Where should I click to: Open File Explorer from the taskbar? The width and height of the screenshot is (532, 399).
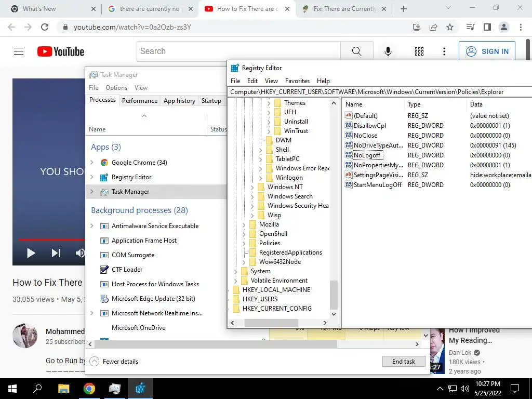tap(64, 389)
